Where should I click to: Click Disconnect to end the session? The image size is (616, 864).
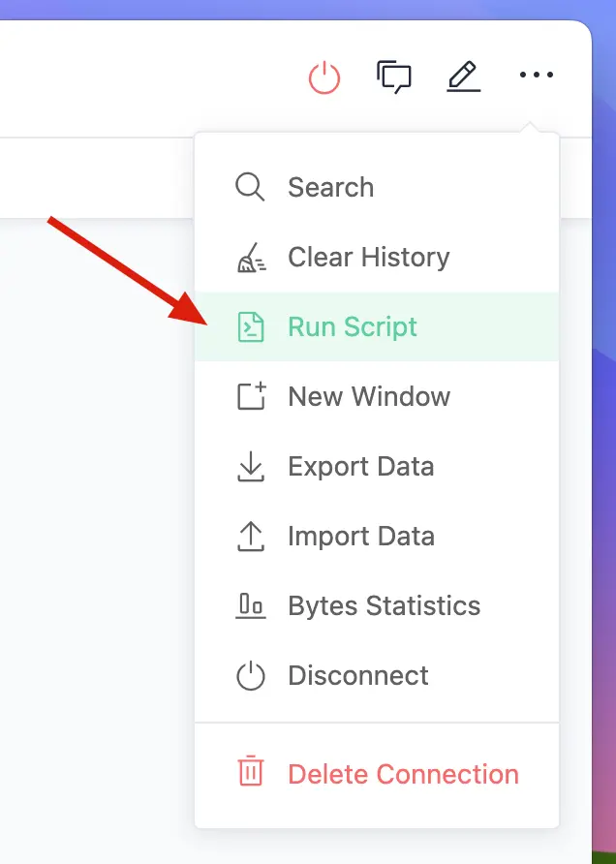pyautogui.click(x=356, y=675)
